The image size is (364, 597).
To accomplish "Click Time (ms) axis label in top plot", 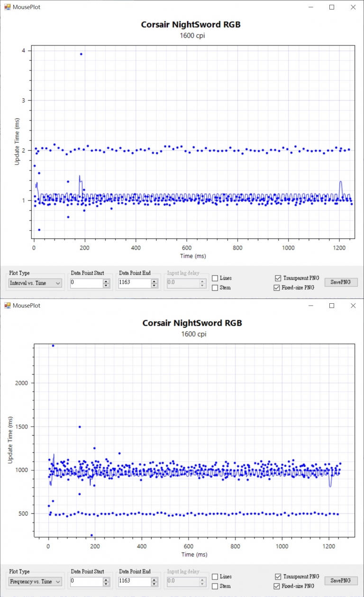I will [x=193, y=256].
